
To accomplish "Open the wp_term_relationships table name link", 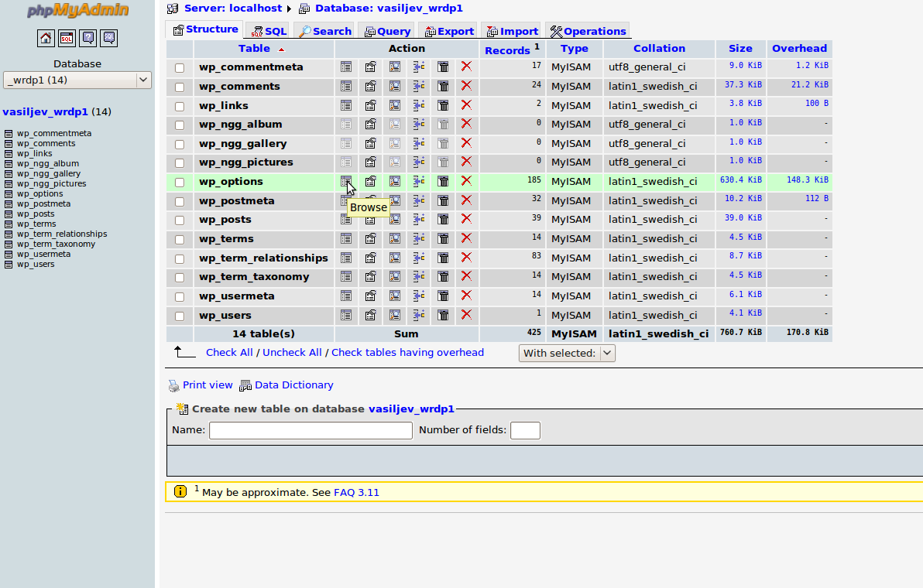I will [263, 258].
